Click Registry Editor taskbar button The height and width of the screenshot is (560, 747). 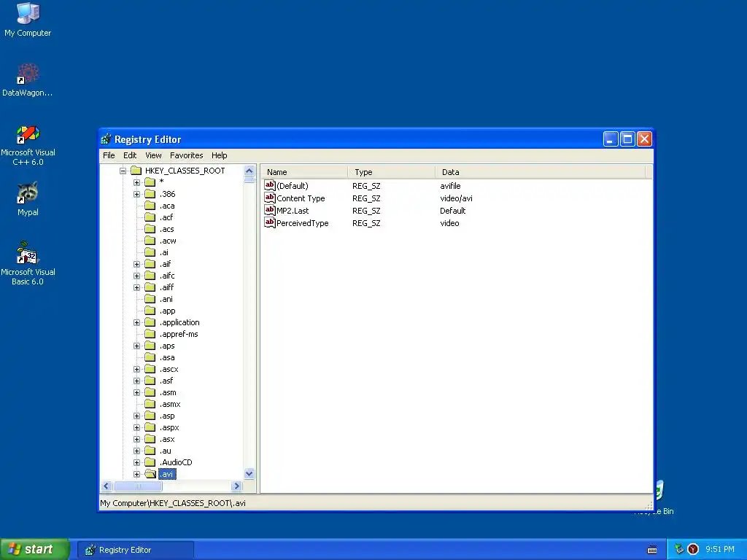(135, 550)
